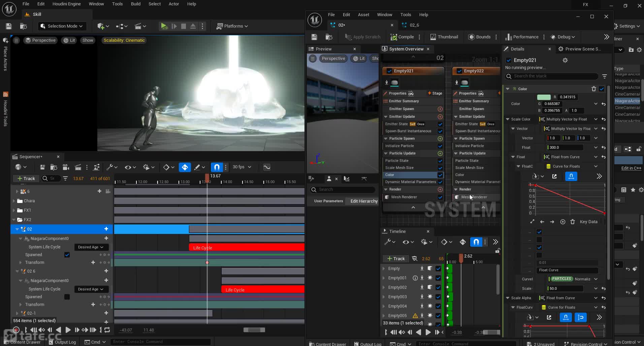Image resolution: width=644 pixels, height=346 pixels.
Task: Open Empty021 emitter settings gear icon
Action: click(x=565, y=60)
